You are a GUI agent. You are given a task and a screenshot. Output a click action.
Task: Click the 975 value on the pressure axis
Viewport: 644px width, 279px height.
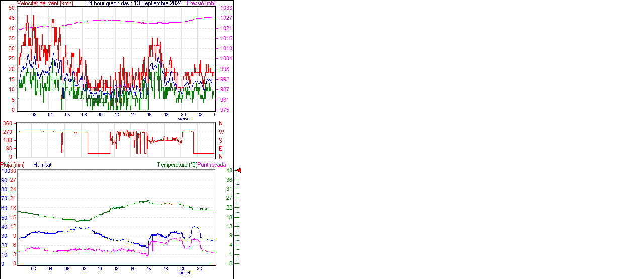tap(224, 110)
